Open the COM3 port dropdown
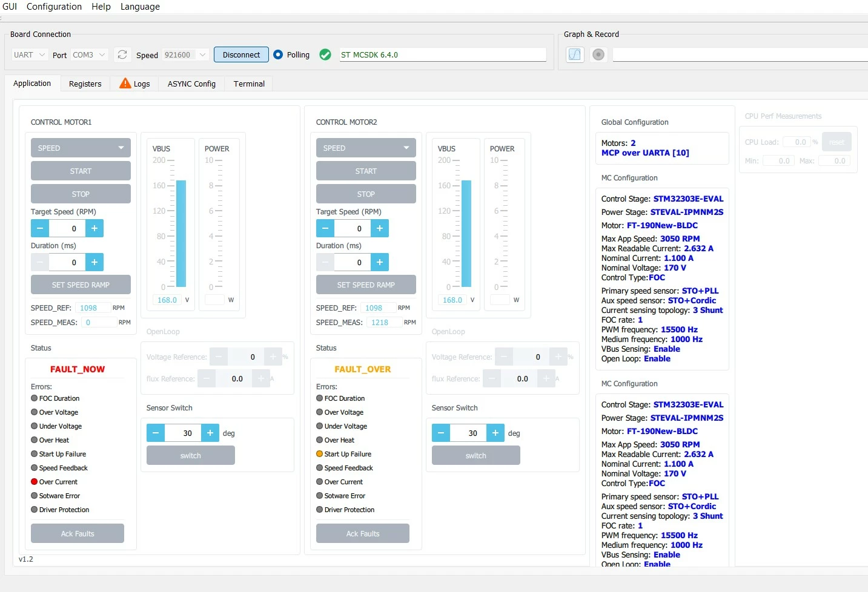This screenshot has width=868, height=592. click(89, 54)
